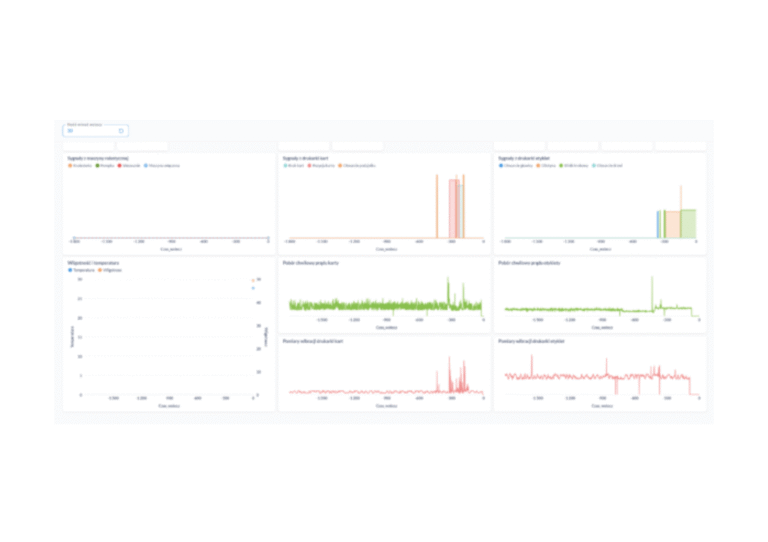
Task: Click teal legend marker in label printer signals chart
Action: coord(594,165)
